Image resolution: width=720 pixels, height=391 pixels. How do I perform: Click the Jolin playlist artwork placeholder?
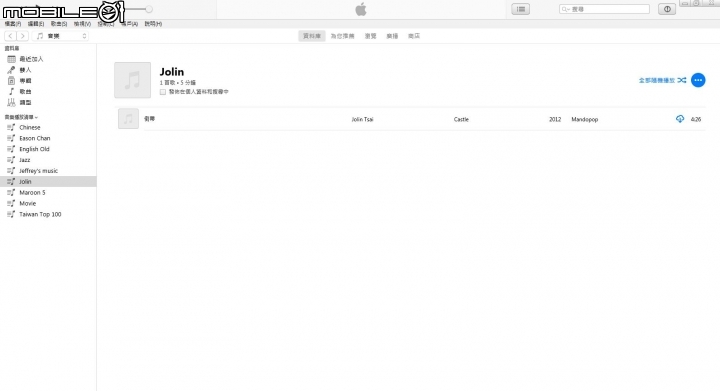(x=132, y=80)
